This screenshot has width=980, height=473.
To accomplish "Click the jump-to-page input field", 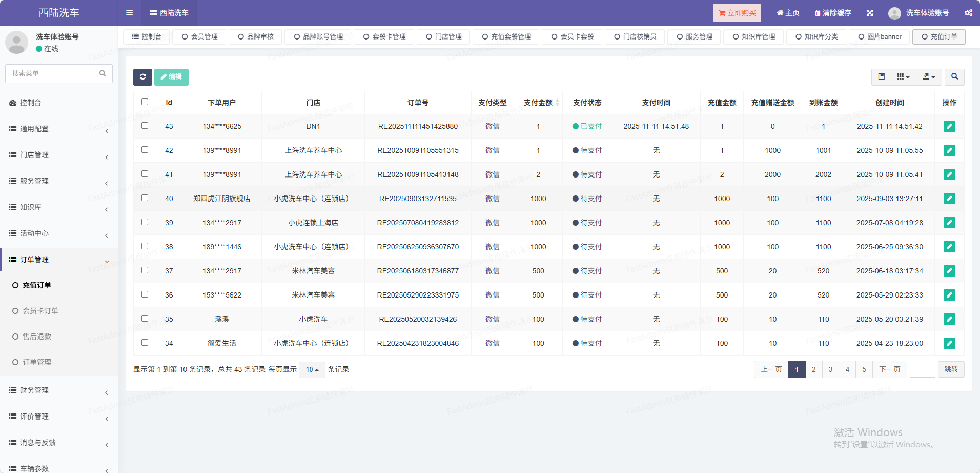I will tap(922, 369).
